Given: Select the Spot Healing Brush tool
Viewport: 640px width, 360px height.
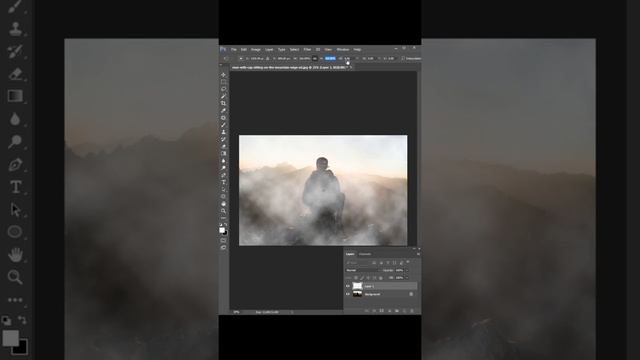Looking at the screenshot, I should click(x=223, y=118).
